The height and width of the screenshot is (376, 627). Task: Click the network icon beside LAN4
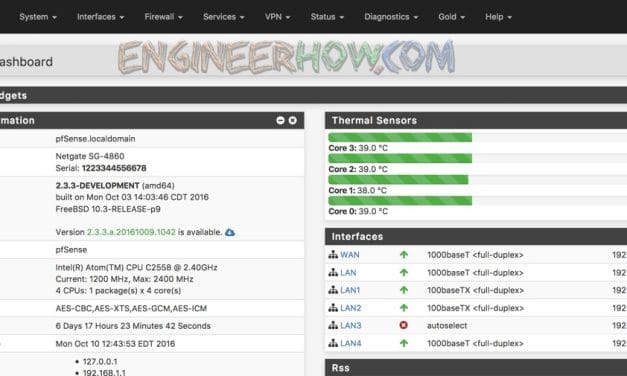333,343
